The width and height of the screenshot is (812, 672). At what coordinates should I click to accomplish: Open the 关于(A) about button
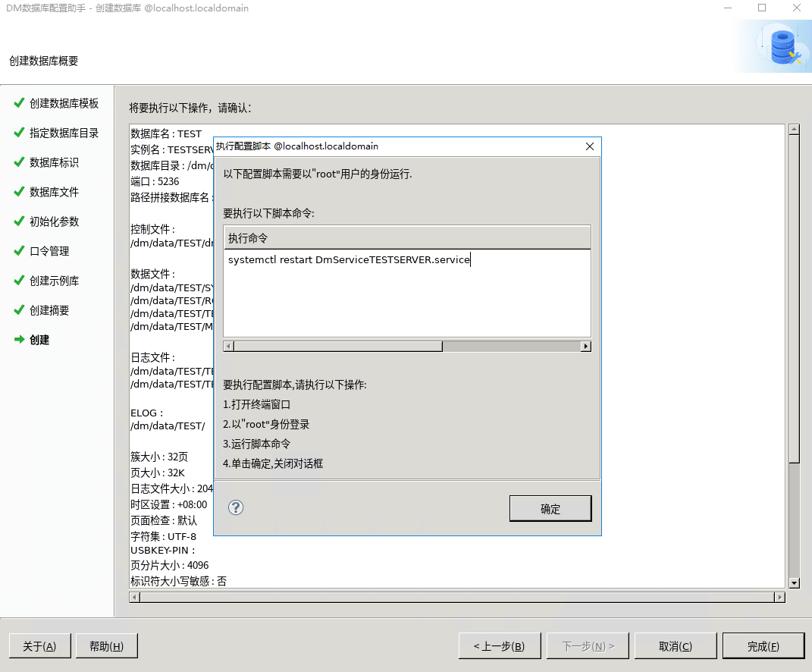click(x=39, y=646)
